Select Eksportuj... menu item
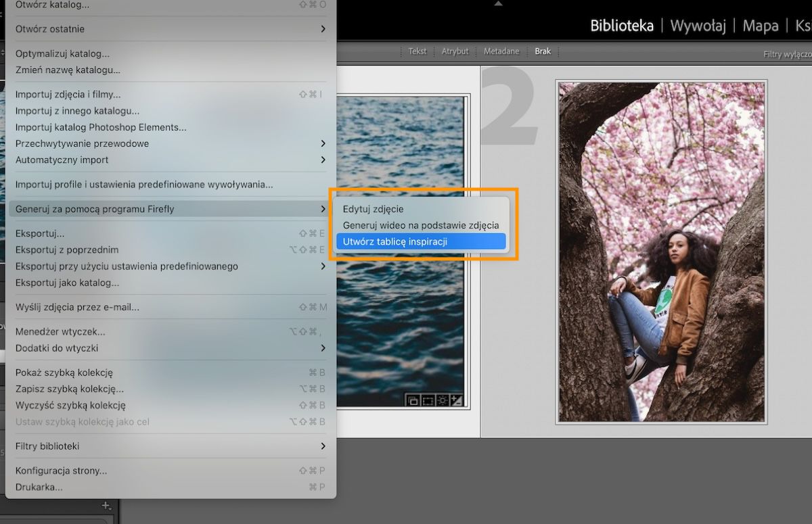The image size is (812, 524). coord(171,233)
